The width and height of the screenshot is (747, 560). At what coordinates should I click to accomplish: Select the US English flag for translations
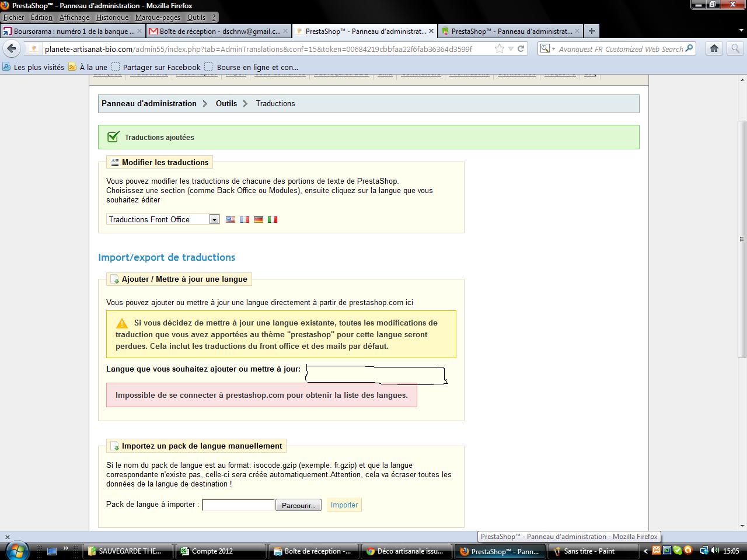231,219
